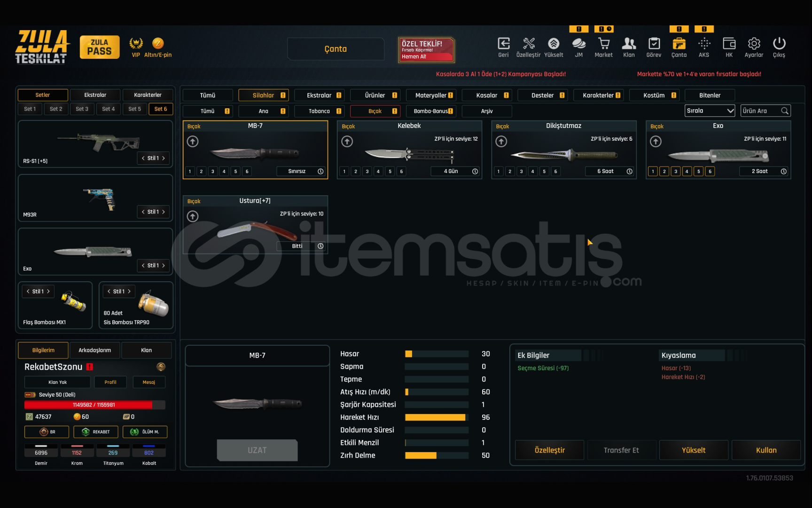Open Ayarlar settings gear
This screenshot has height=508, width=812.
(754, 43)
